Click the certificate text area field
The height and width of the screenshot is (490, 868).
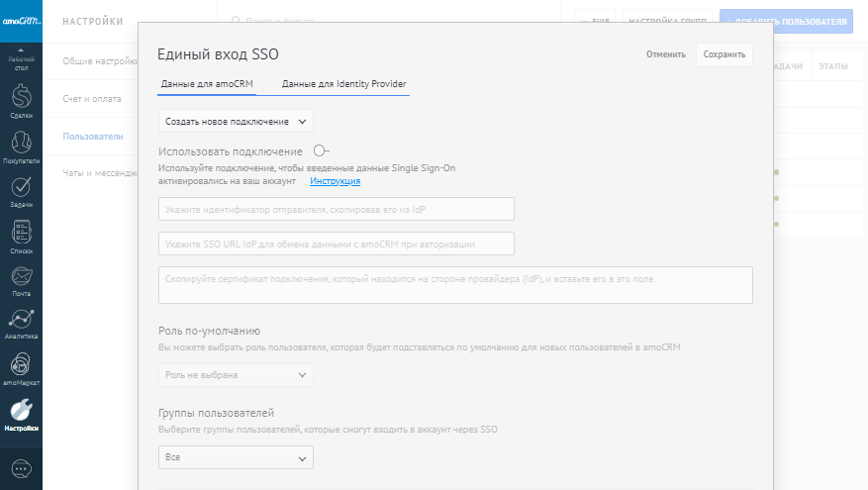[x=455, y=284]
